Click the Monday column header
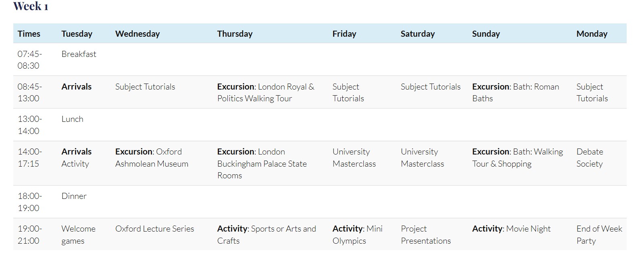The image size is (644, 259). click(592, 34)
